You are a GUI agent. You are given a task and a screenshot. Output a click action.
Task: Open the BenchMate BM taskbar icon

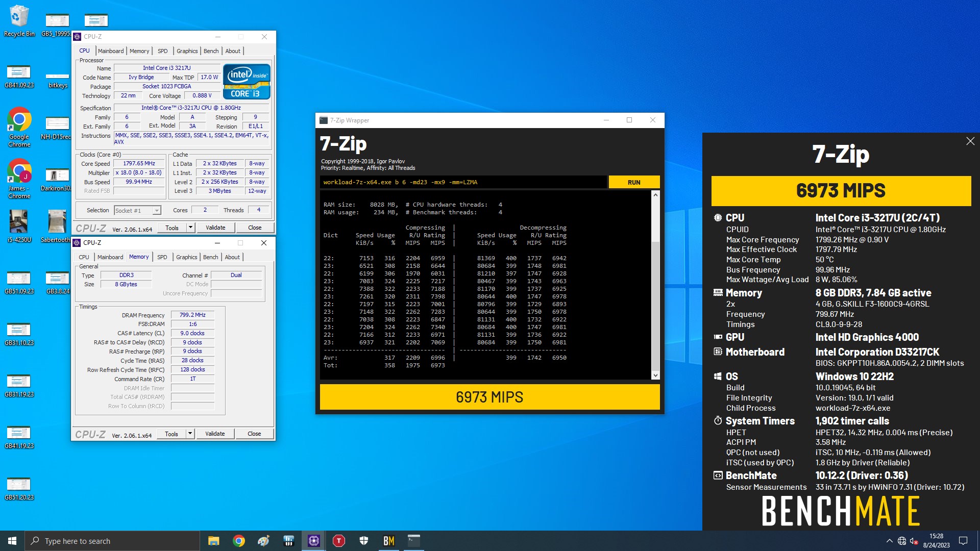[x=388, y=541]
